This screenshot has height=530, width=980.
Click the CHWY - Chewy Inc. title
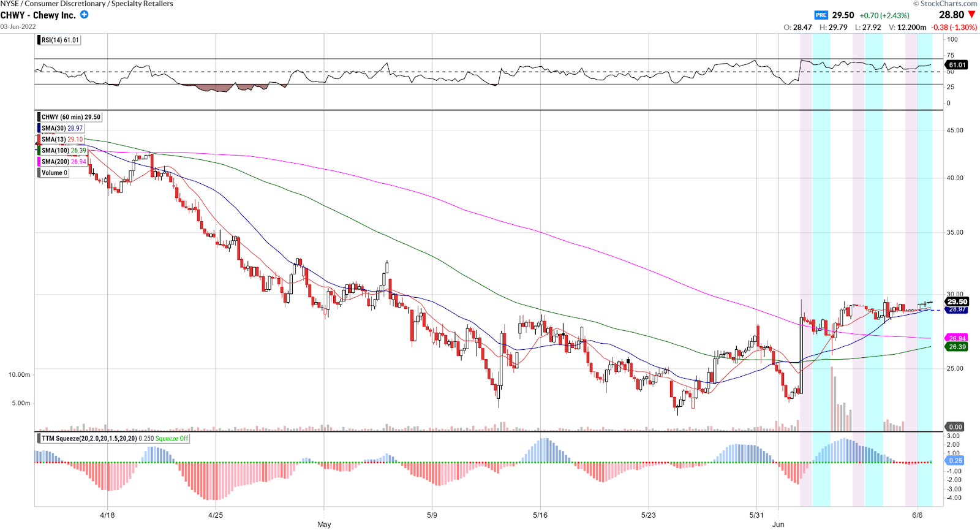pyautogui.click(x=38, y=15)
